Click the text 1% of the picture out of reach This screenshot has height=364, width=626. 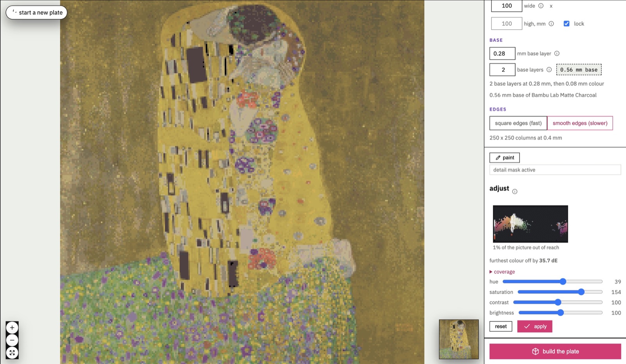click(526, 247)
